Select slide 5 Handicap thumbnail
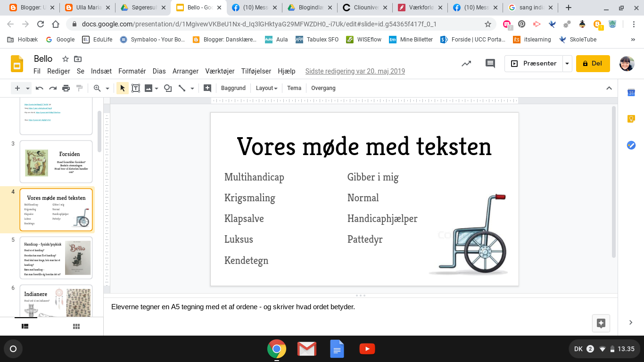 [x=56, y=258]
